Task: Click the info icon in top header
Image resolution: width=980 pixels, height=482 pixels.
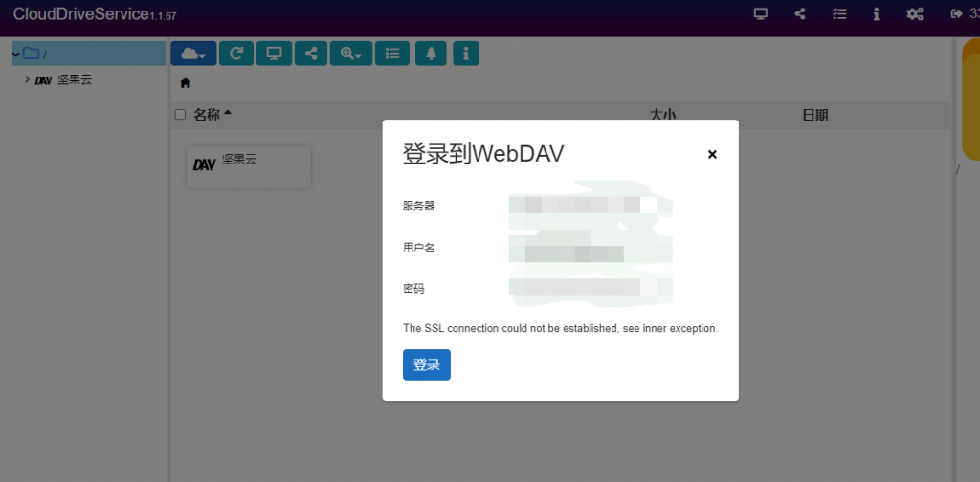Action: [877, 13]
